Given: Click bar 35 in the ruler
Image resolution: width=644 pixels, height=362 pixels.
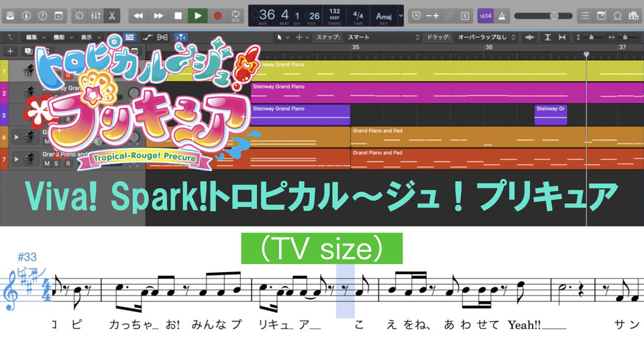Looking at the screenshot, I should [x=356, y=47].
